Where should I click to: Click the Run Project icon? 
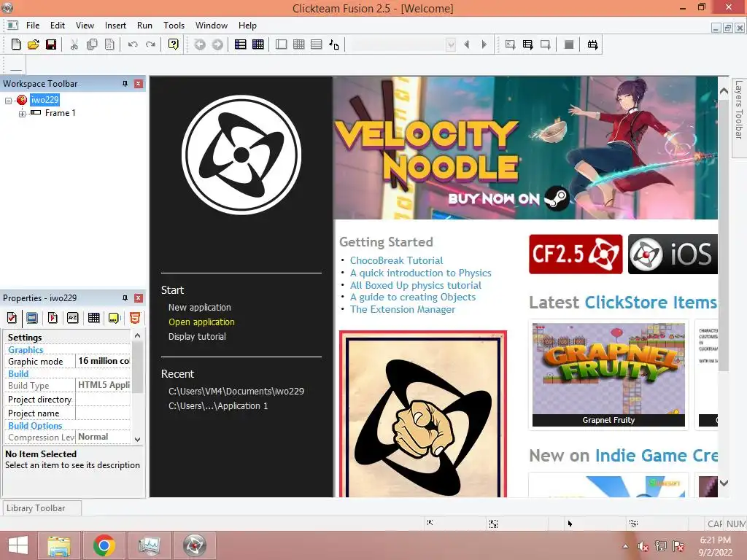pyautogui.click(x=510, y=44)
